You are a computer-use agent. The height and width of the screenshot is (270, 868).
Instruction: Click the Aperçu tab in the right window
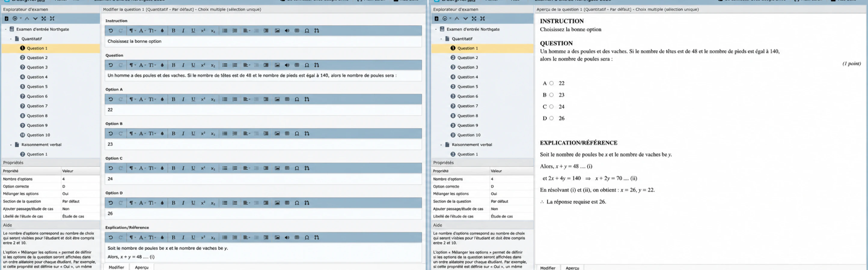[572, 268]
